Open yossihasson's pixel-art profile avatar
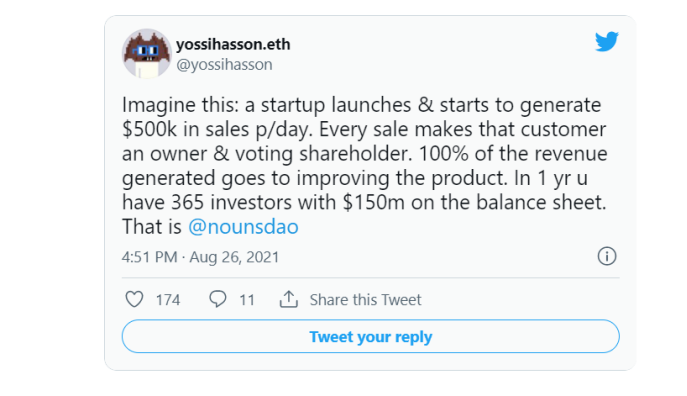 (x=146, y=53)
